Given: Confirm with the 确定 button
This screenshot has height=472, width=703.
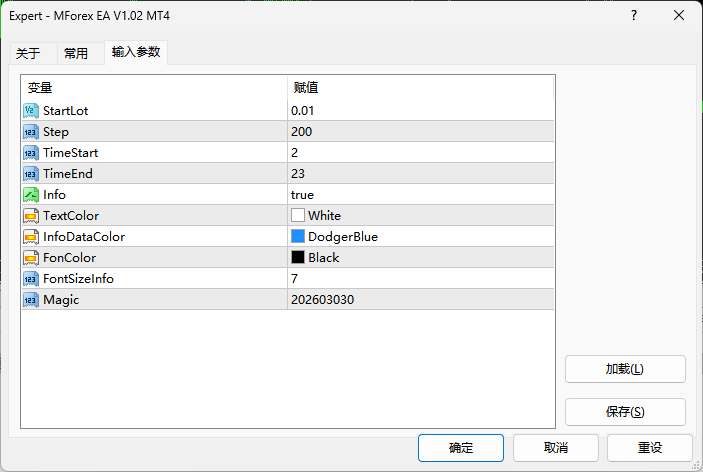Looking at the screenshot, I should 461,448.
